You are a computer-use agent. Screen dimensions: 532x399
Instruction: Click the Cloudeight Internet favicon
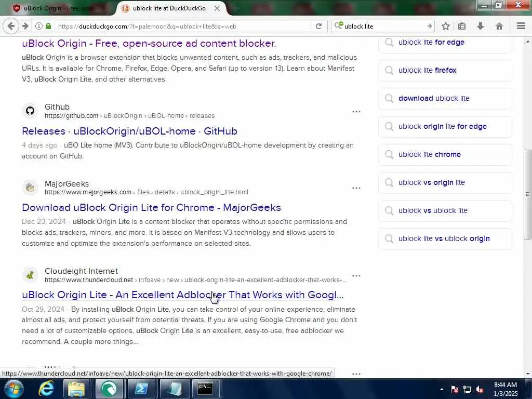[30, 275]
